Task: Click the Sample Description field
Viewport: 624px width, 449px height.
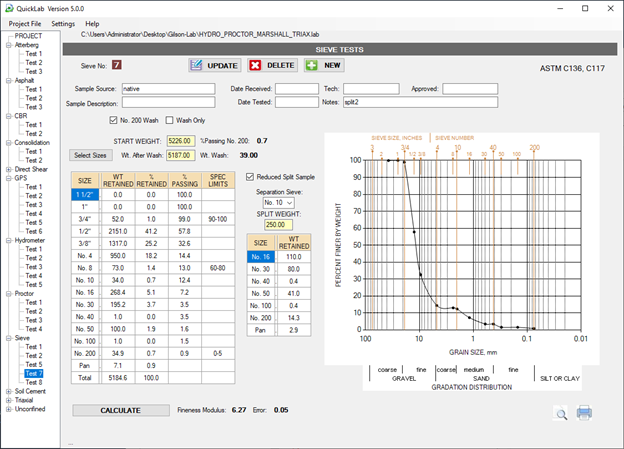Action: [x=168, y=102]
